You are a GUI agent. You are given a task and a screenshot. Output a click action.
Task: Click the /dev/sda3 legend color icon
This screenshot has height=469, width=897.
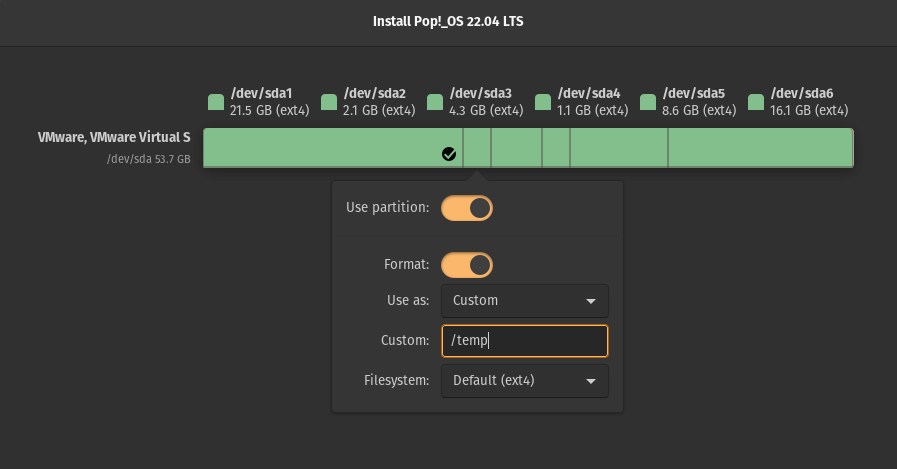(435, 102)
